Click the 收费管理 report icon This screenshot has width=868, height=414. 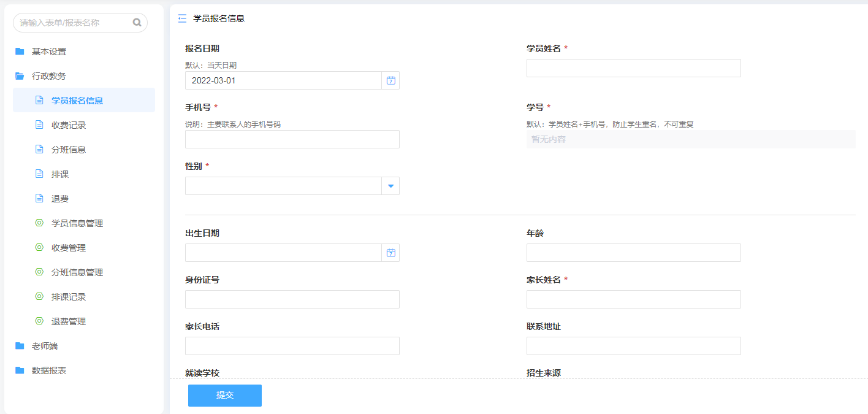pos(39,248)
